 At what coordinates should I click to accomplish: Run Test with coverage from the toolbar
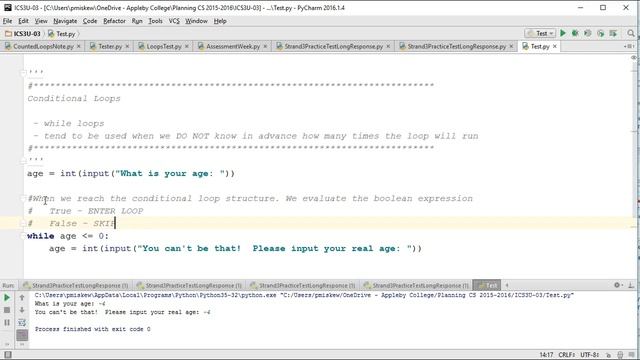[588, 33]
